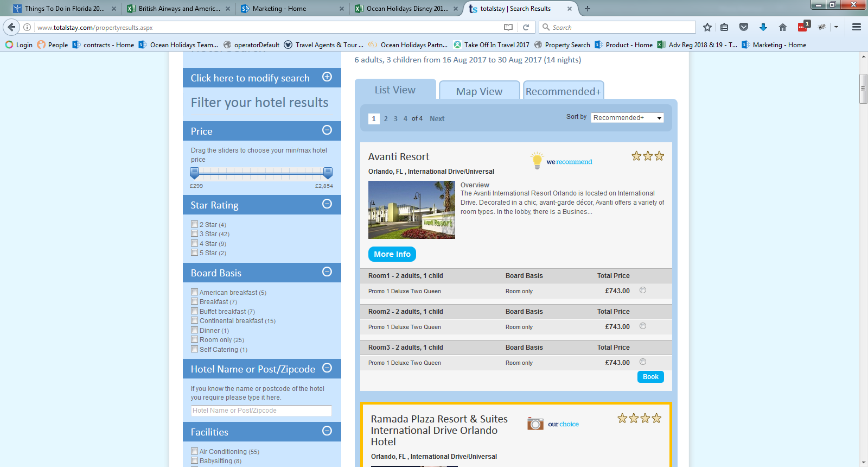Click the Ramada Plaza star rating
Screen dimensions: 868x467
tap(640, 418)
